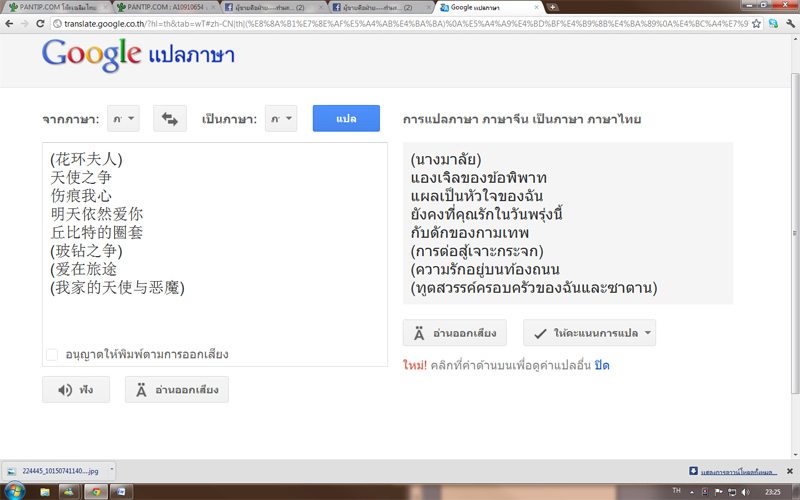
Task: Open downloaded file 224445_10150741140 jpg
Action: coord(54,471)
